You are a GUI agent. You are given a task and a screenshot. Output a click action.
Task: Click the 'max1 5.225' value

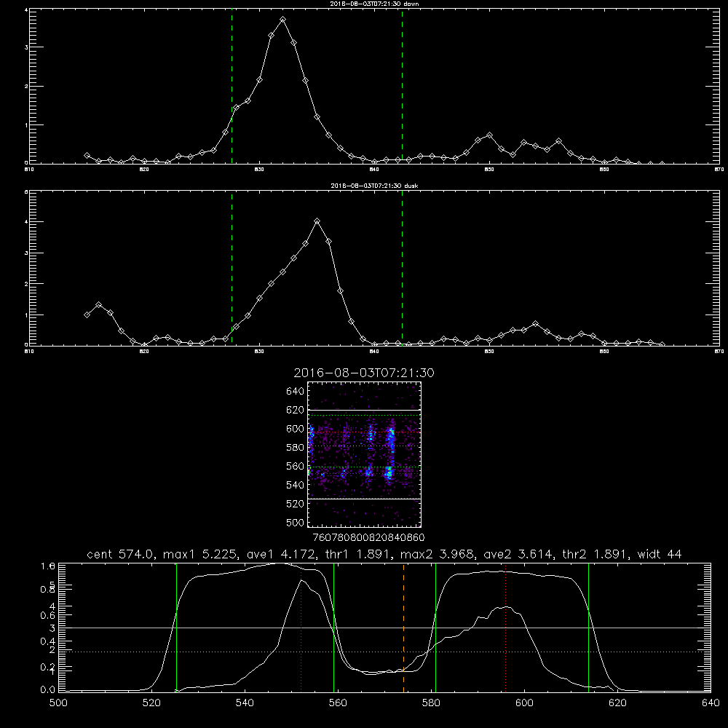point(201,554)
